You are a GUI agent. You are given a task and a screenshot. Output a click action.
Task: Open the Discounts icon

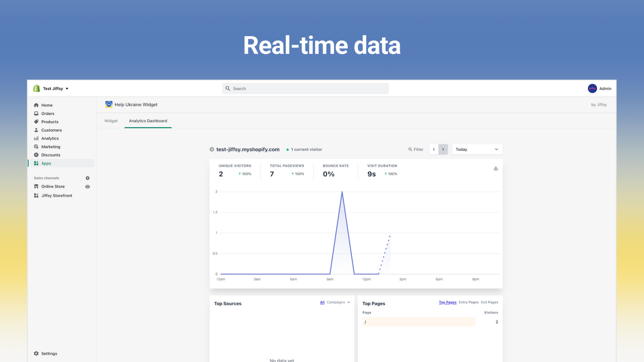click(36, 155)
